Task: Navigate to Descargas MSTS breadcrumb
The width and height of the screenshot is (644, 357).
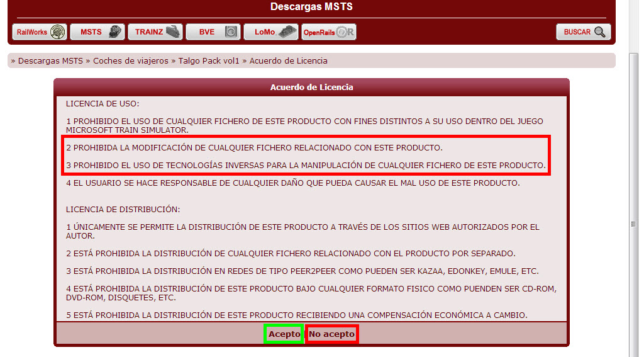Action: (x=50, y=61)
